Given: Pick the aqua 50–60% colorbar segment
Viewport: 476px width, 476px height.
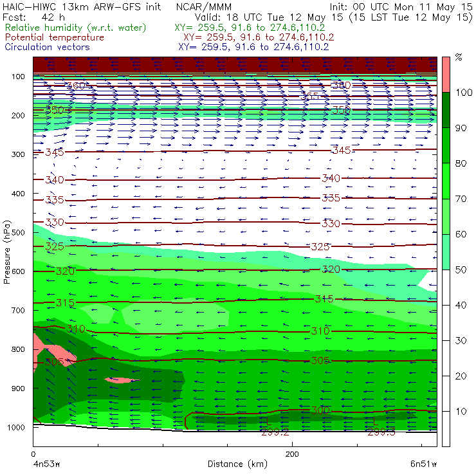Looking at the screenshot, I should coord(446,252).
